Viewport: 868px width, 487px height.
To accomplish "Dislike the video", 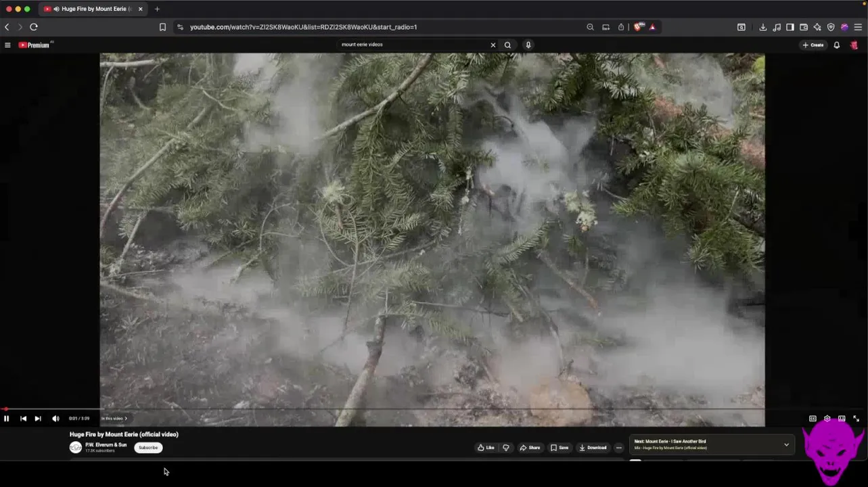I will click(x=506, y=448).
